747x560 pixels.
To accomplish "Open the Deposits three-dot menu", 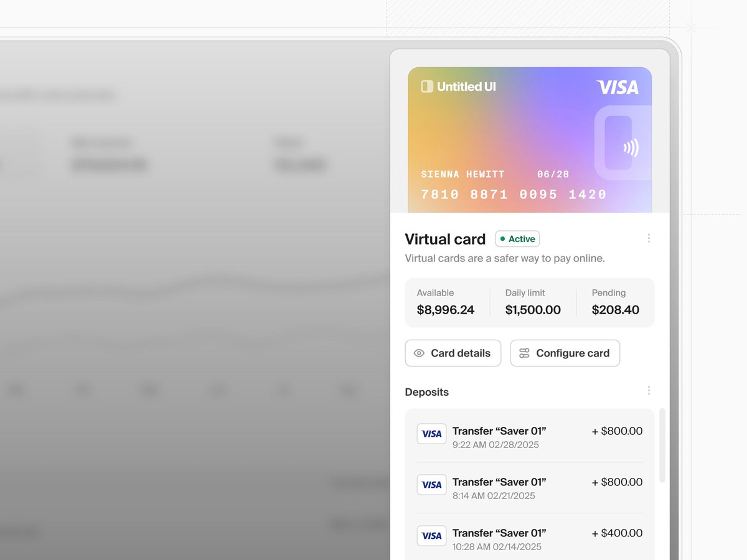I will (649, 391).
